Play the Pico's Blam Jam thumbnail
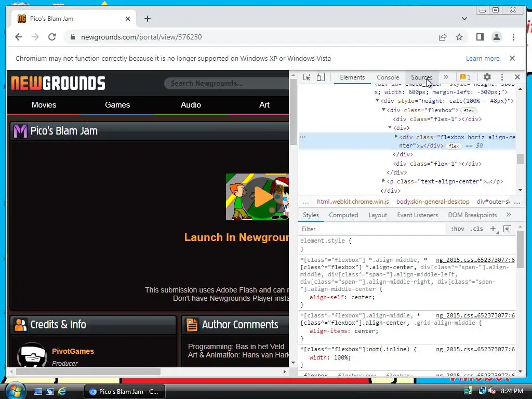 258,197
